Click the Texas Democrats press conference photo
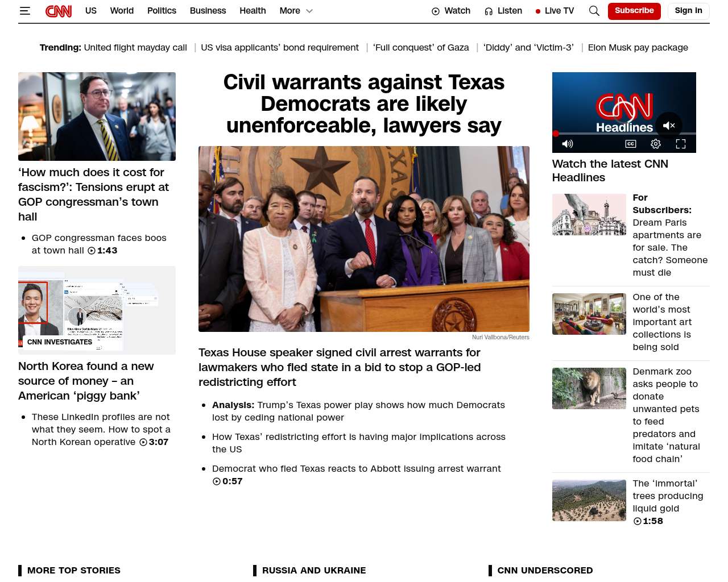This screenshot has width=728, height=582. pos(364,239)
